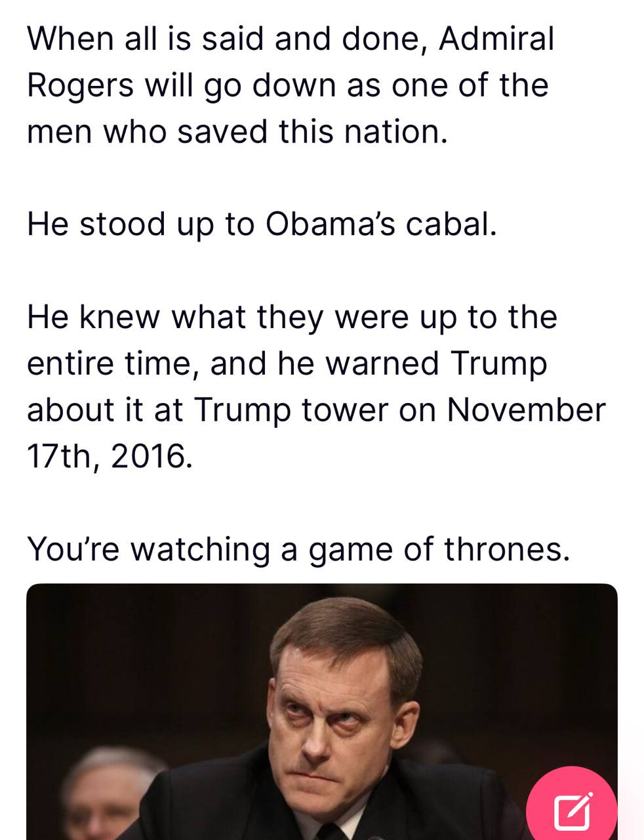The image size is (644, 840).
Task: Tap the line "men who saved this nation."
Action: pyautogui.click(x=237, y=131)
